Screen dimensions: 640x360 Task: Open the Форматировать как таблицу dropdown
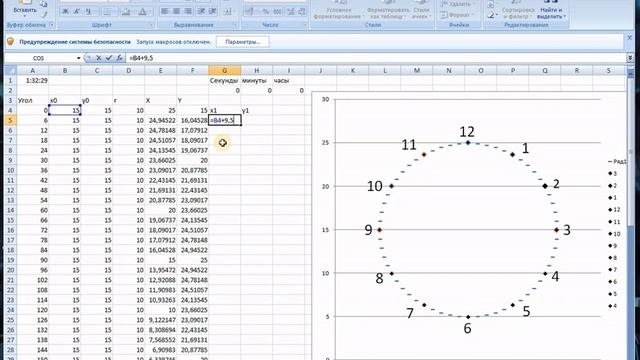(387, 13)
